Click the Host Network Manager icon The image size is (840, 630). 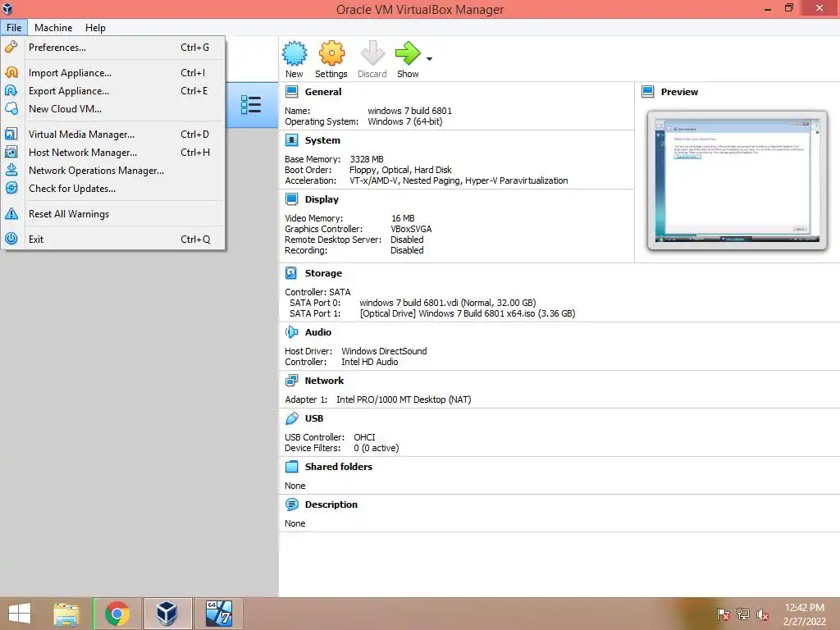coord(11,152)
